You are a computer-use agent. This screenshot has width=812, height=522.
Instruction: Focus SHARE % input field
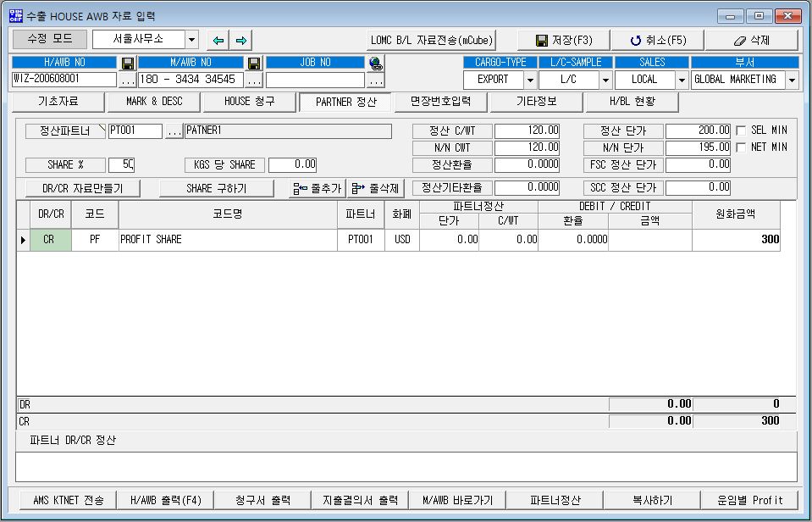point(122,165)
